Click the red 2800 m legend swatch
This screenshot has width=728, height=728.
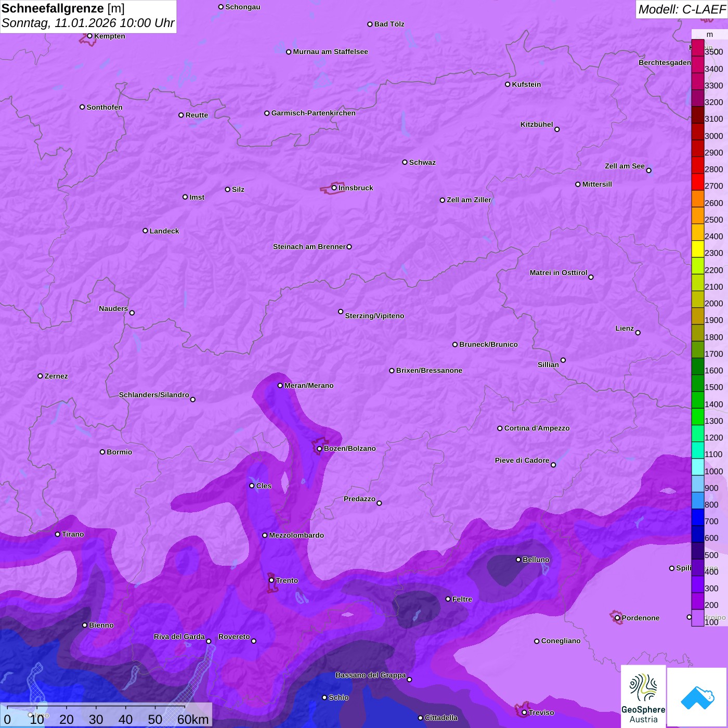[697, 165]
